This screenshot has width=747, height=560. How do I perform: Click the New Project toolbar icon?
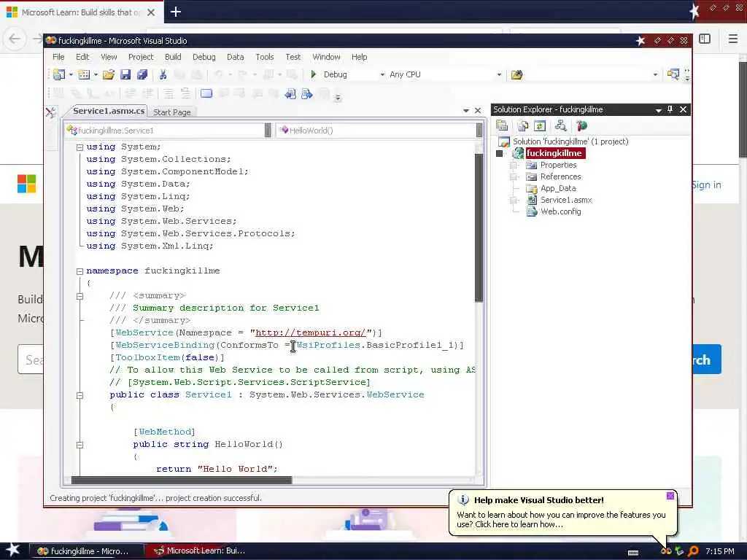coord(59,74)
